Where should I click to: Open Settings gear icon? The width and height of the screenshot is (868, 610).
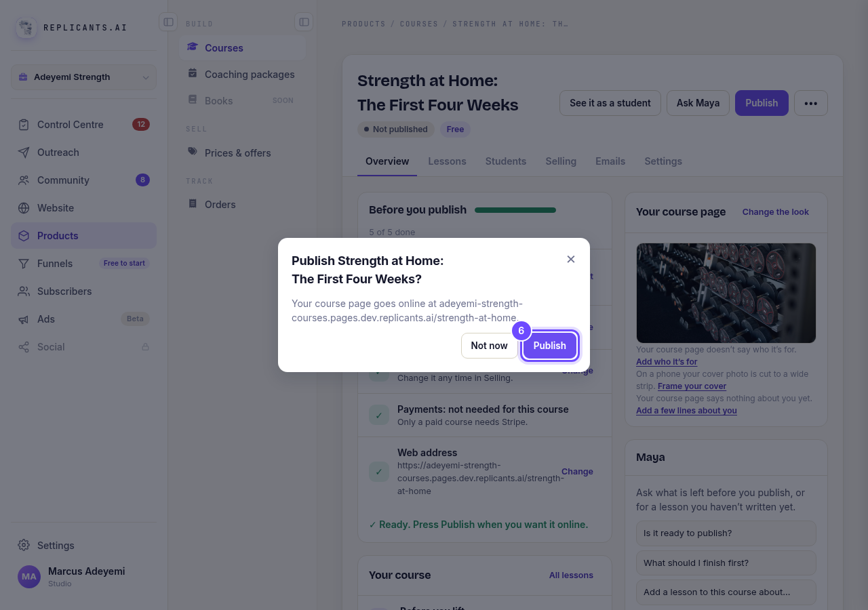pos(24,546)
